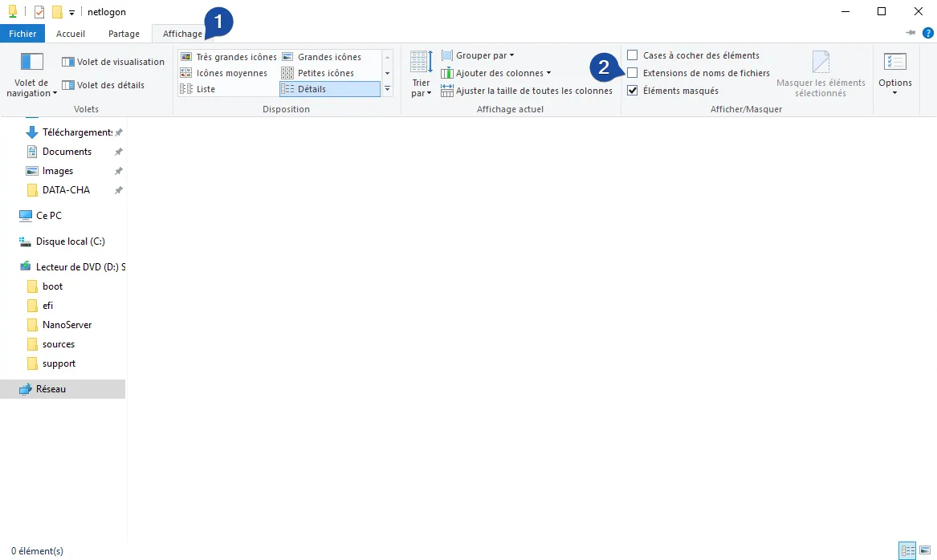Enable Extensions de noms de fichiers
This screenshot has width=937, height=560.
point(633,72)
